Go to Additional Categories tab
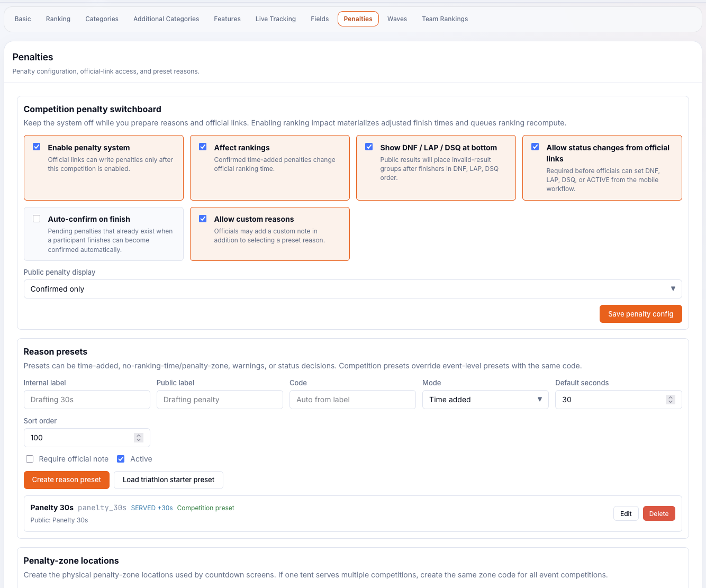Image resolution: width=706 pixels, height=588 pixels. 166,19
